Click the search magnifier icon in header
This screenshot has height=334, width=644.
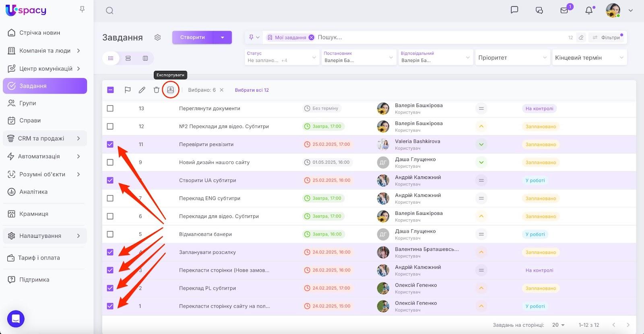(x=109, y=11)
